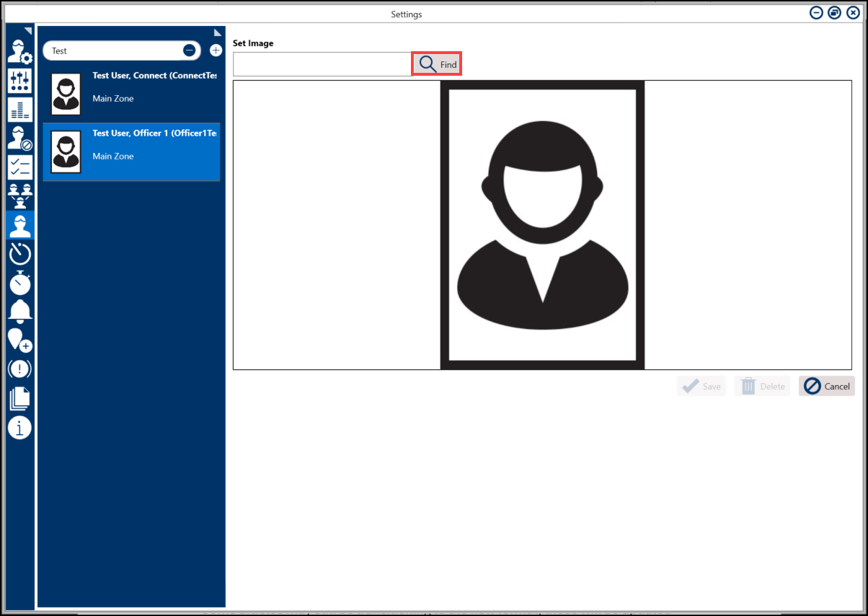Click the Save button
Image resolution: width=868 pixels, height=616 pixels.
701,386
